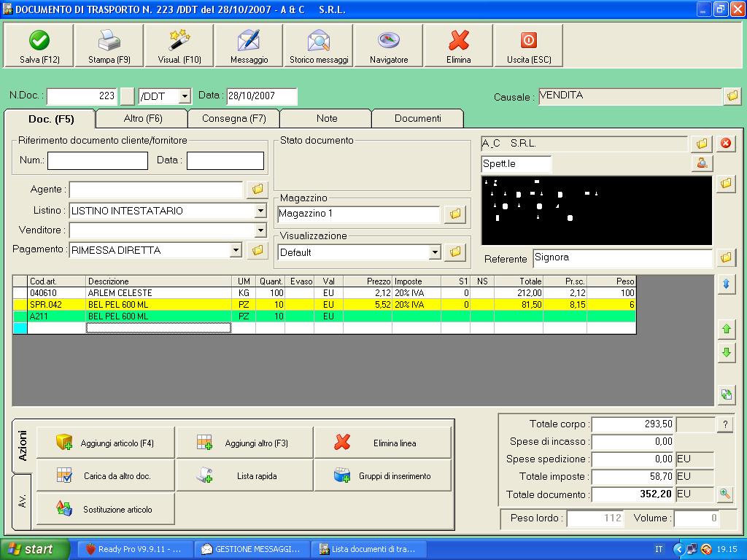This screenshot has height=560, width=747.
Task: Click the Elimina linea button
Action: pyautogui.click(x=383, y=443)
